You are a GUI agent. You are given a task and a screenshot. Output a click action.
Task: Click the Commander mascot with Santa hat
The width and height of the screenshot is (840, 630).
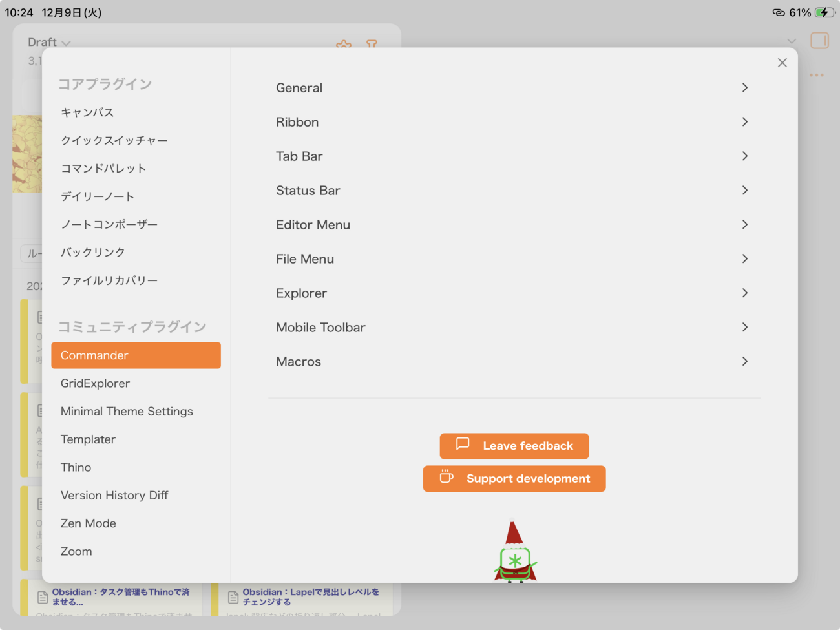514,552
